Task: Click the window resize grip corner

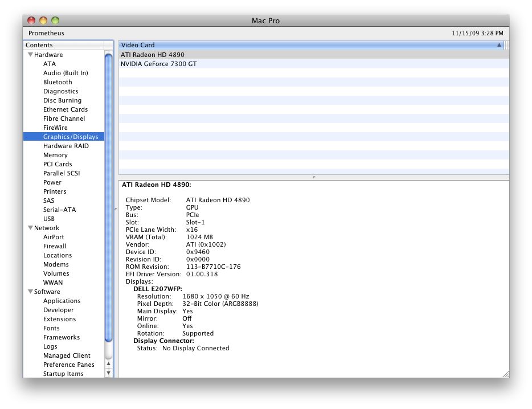Action: (x=506, y=374)
